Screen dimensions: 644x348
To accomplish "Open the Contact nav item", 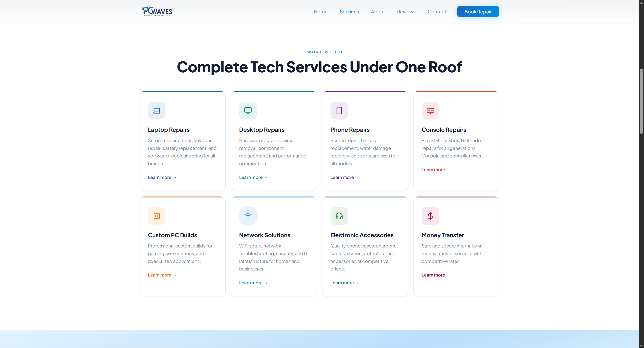I will (437, 11).
